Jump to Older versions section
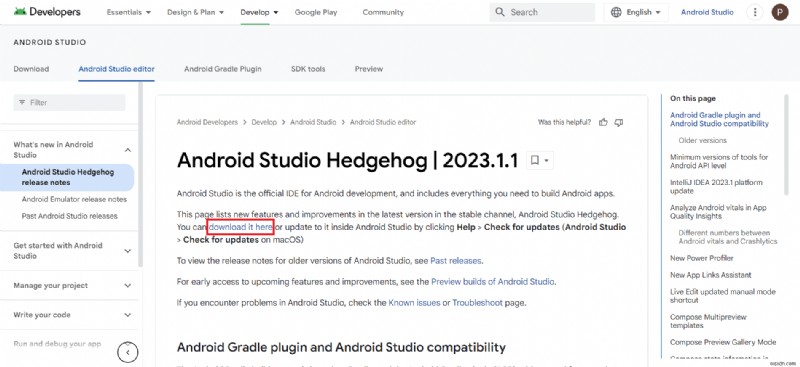The width and height of the screenshot is (800, 367). [703, 140]
